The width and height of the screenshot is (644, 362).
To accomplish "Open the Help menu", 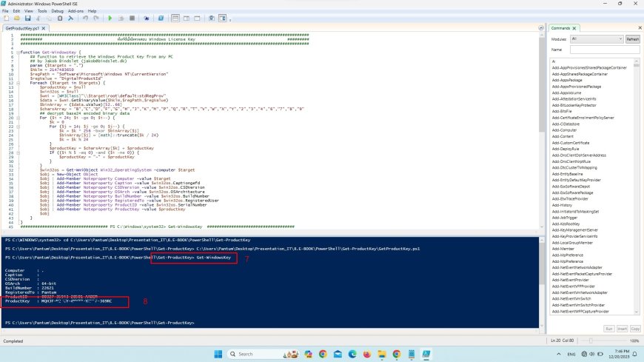I will pyautogui.click(x=92, y=11).
